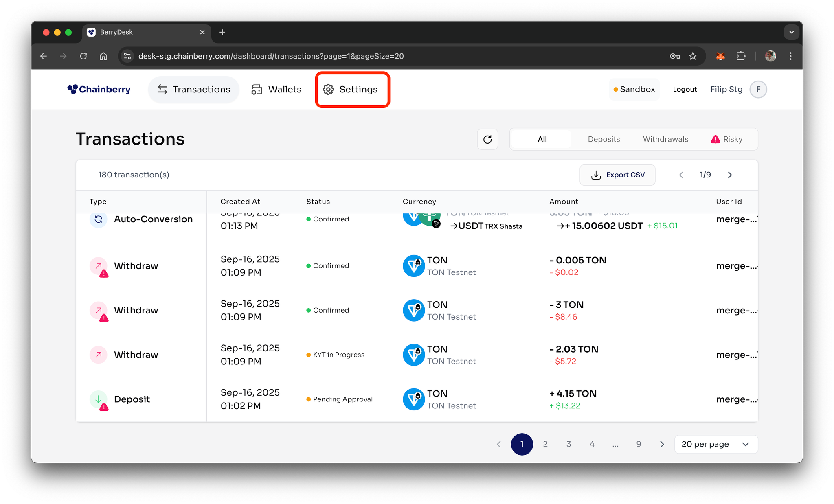Click the MetaMask fox extension icon
Viewport: 834px width, 504px height.
click(x=720, y=56)
